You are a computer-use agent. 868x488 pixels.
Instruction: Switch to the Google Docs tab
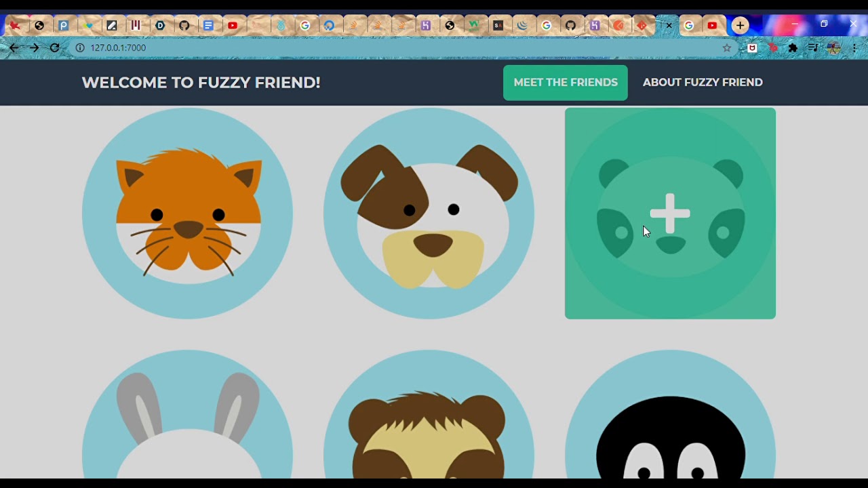[208, 26]
